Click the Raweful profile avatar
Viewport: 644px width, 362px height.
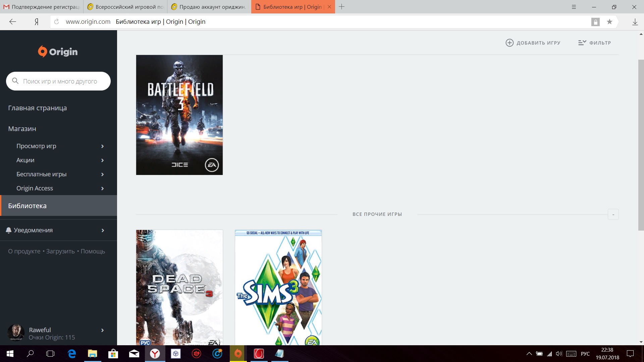click(x=16, y=333)
